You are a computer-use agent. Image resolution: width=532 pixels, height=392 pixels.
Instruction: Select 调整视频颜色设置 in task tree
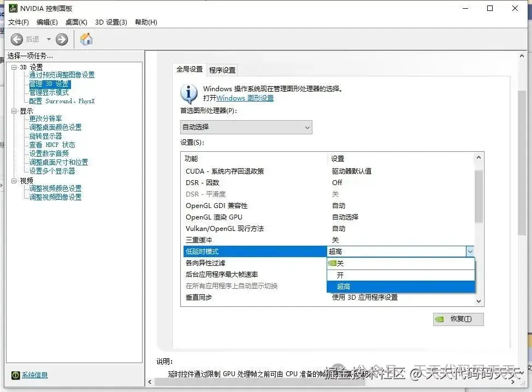click(x=55, y=188)
